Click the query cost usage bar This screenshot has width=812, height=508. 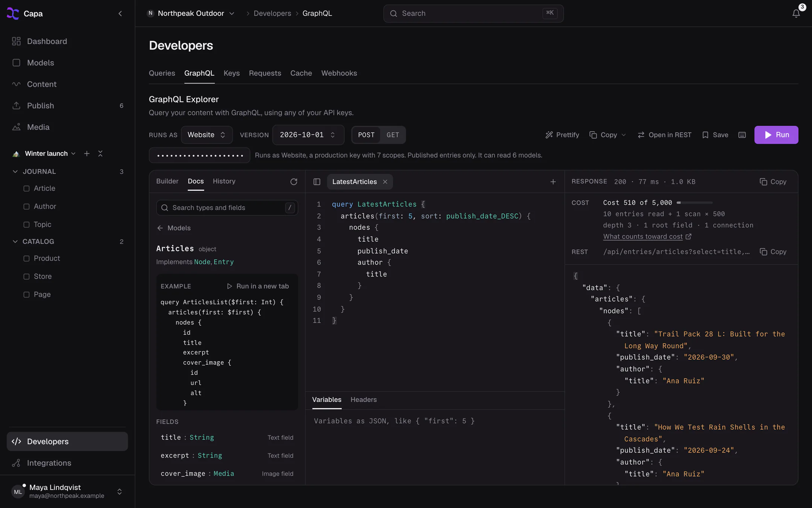coord(695,202)
